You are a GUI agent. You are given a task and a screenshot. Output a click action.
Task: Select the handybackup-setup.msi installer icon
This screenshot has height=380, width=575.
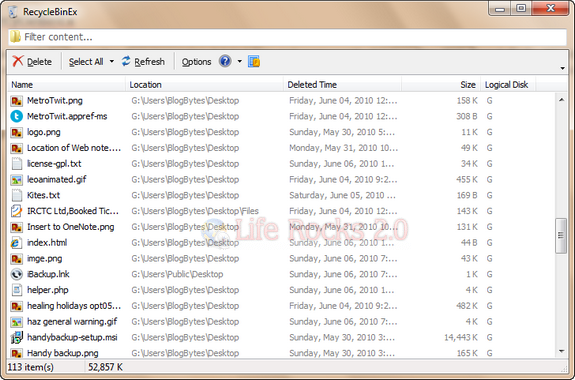click(x=17, y=337)
